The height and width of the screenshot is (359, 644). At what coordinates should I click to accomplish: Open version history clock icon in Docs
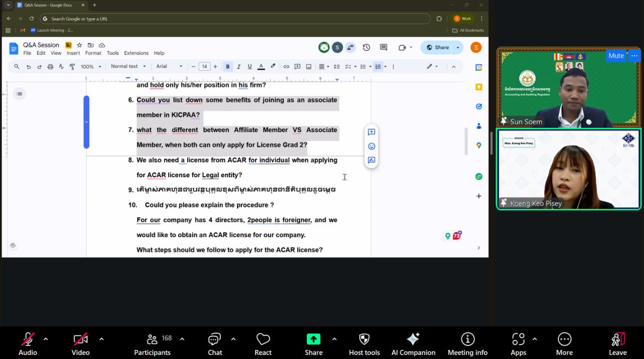coord(366,47)
